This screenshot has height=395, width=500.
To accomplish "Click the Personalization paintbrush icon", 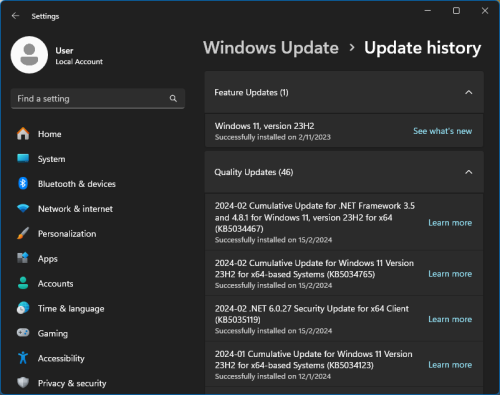I will tap(23, 233).
